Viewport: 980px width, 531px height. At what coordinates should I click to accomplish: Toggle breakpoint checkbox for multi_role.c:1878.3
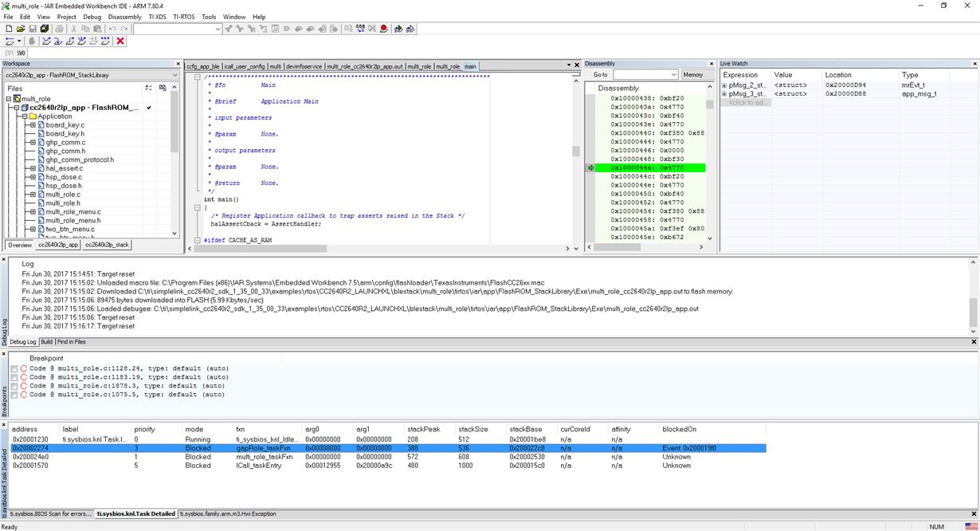click(x=14, y=386)
